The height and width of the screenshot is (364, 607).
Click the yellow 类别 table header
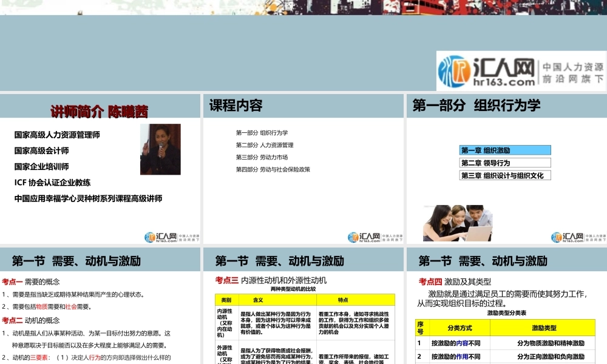[x=226, y=300]
